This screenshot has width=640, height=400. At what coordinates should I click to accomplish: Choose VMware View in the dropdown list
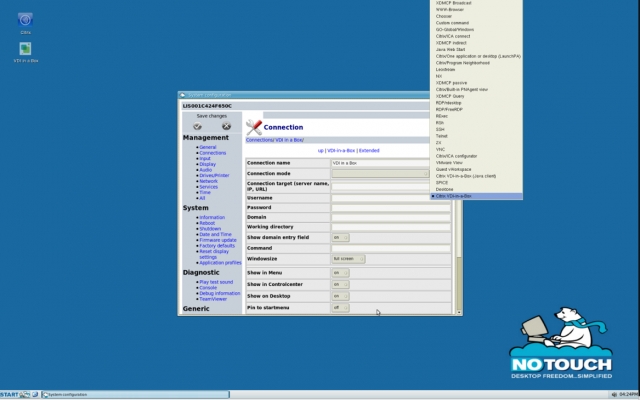pyautogui.click(x=451, y=161)
